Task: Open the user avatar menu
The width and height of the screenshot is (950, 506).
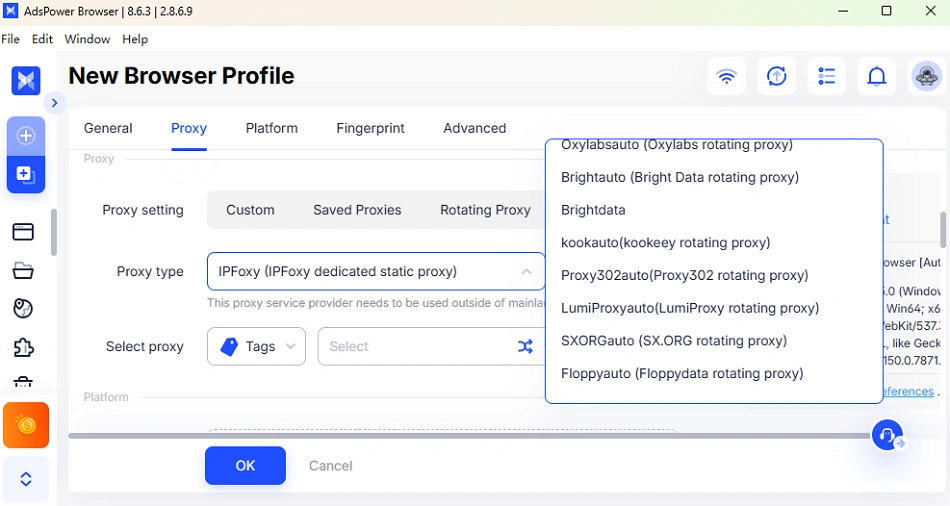Action: point(926,76)
